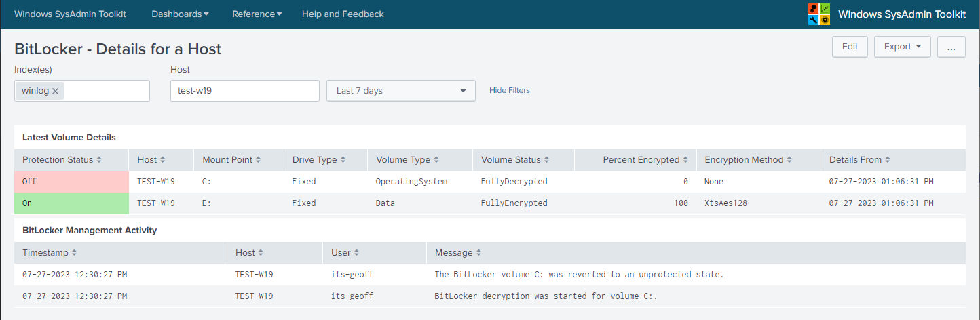Viewport: 980px width, 320px height.
Task: Sort by Percent Encrypted column
Action: pyautogui.click(x=645, y=160)
